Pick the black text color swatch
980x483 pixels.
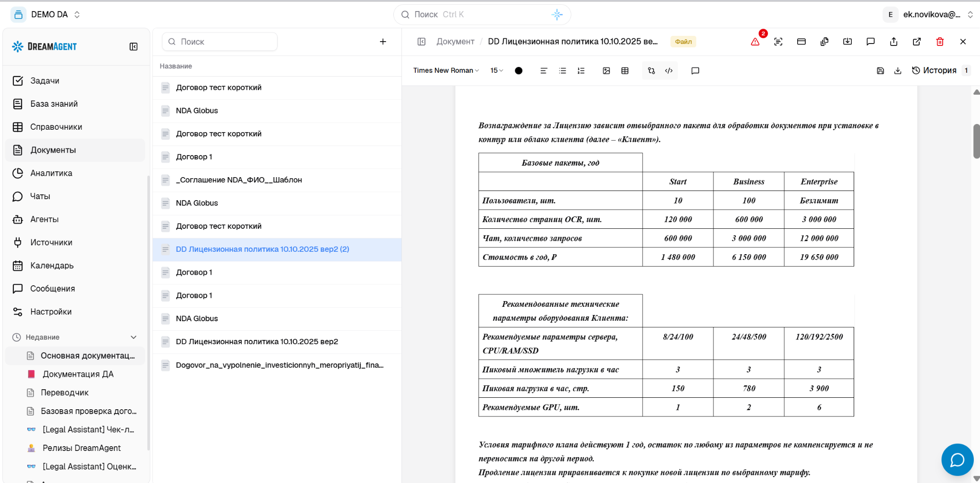pos(519,70)
